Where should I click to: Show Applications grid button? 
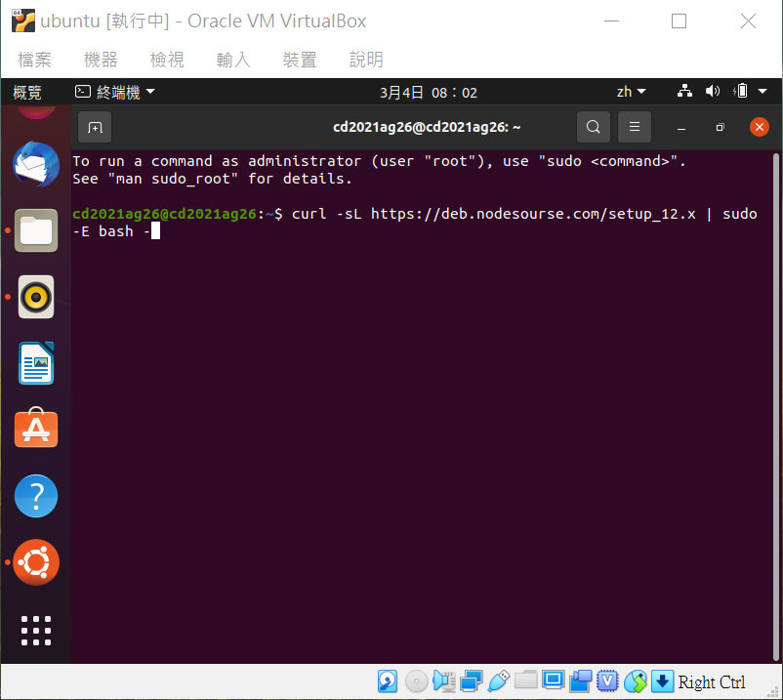point(36,630)
